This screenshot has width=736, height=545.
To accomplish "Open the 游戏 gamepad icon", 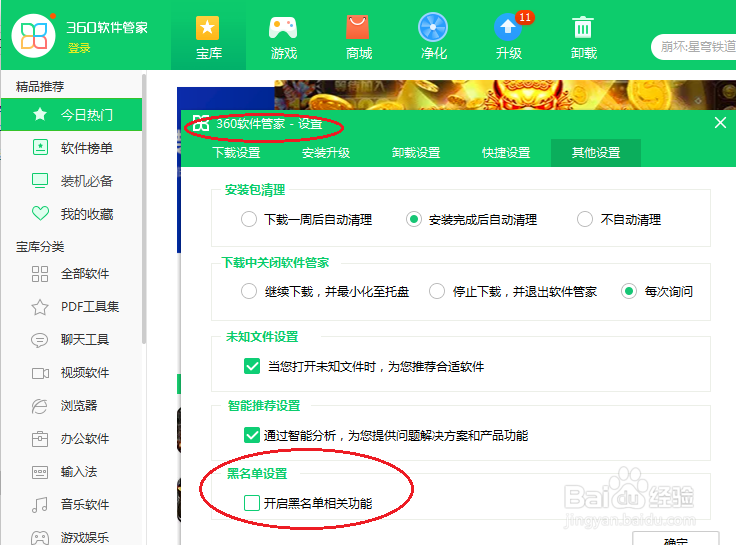I will [x=283, y=28].
